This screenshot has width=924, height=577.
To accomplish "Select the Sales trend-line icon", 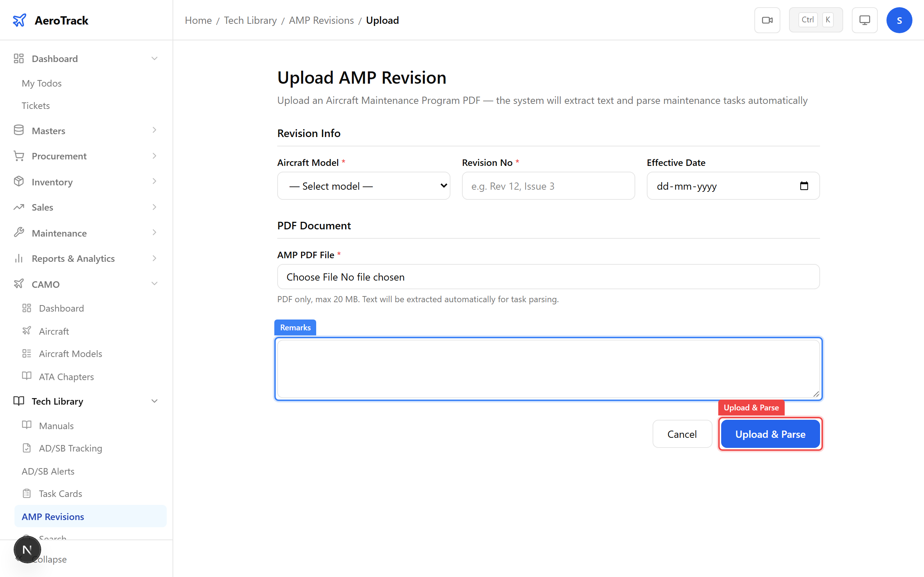I will pos(19,207).
